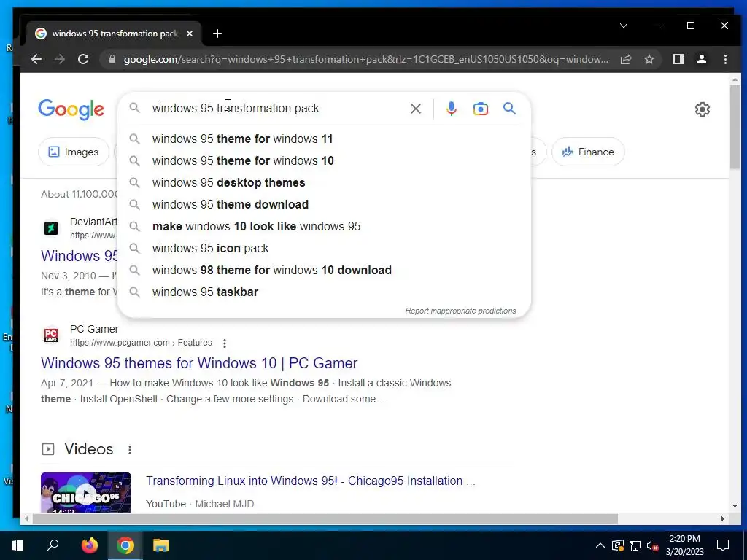Image resolution: width=747 pixels, height=560 pixels.
Task: Open the Chrome three-dot menu
Action: click(725, 59)
